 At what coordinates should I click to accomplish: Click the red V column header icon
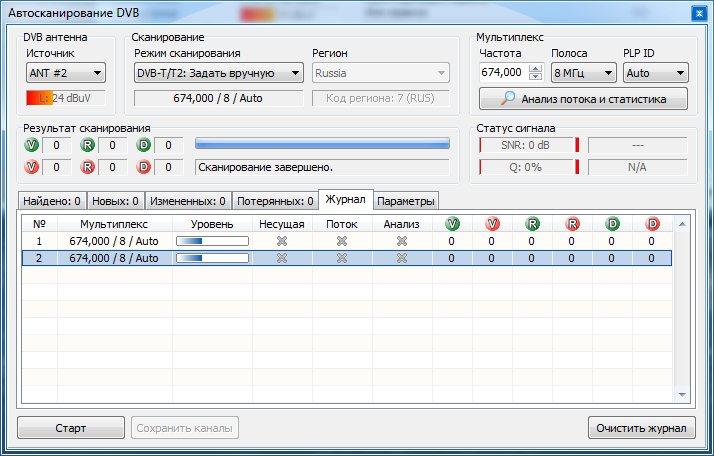[491, 224]
